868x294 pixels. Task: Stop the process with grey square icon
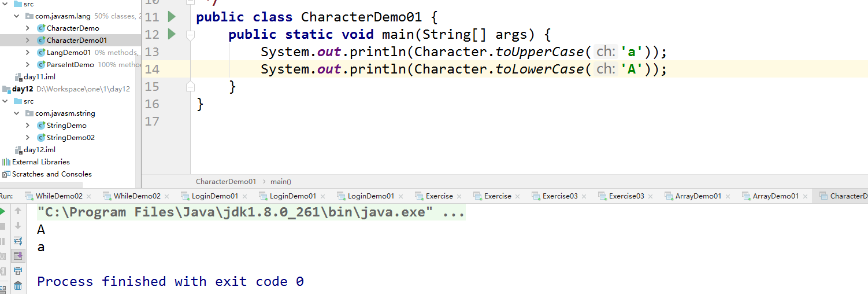(x=2, y=226)
